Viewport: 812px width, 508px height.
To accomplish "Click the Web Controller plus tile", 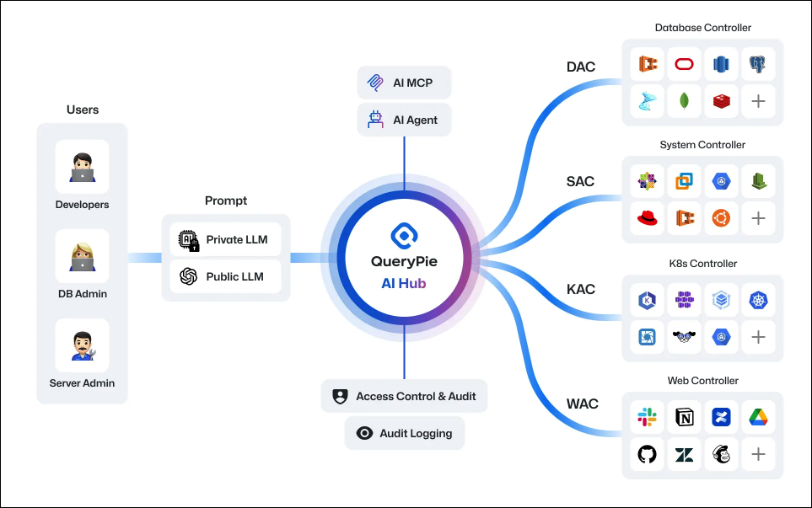I will click(758, 454).
